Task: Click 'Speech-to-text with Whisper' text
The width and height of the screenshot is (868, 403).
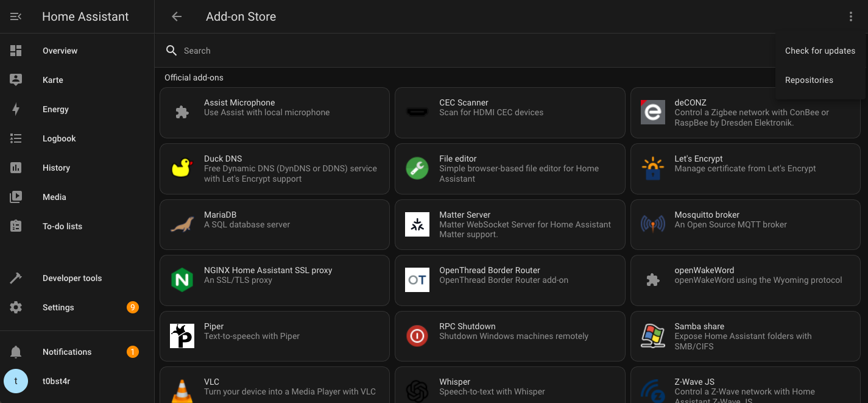Action: 492,391
